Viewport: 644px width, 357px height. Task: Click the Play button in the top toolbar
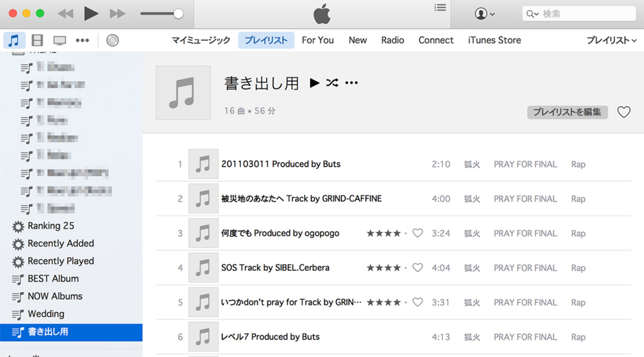91,14
